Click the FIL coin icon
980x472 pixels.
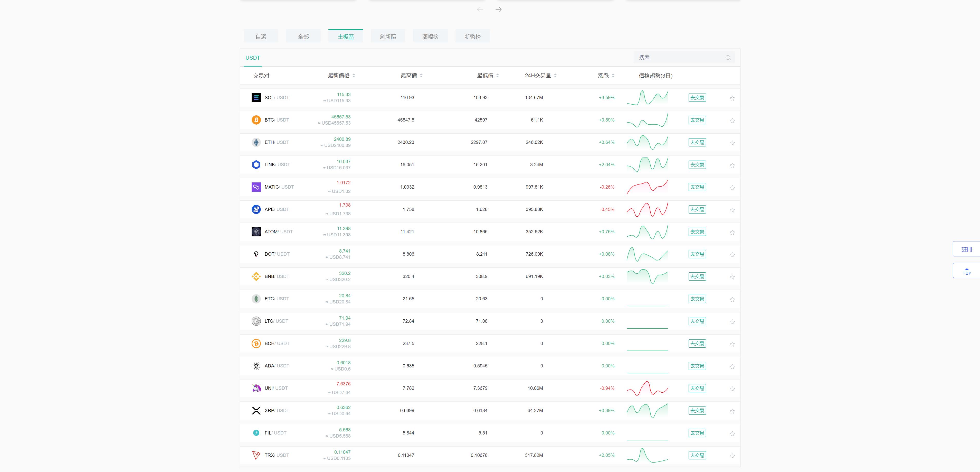(256, 433)
